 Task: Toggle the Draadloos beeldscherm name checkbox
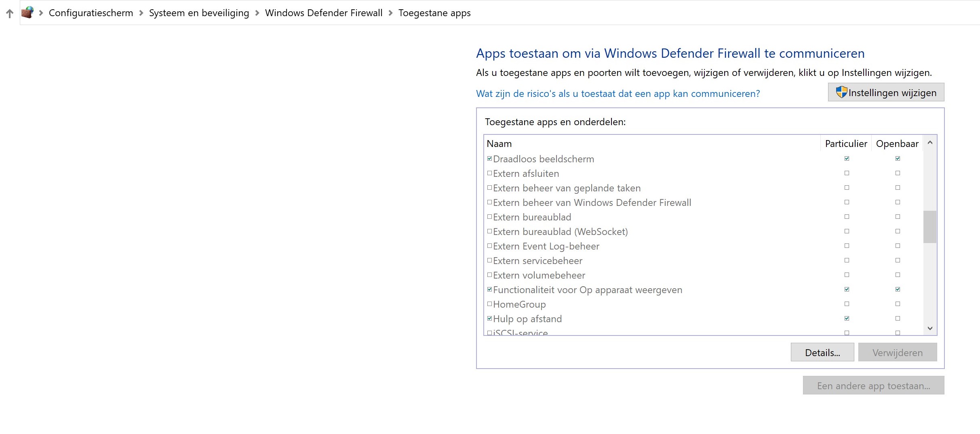click(x=489, y=159)
